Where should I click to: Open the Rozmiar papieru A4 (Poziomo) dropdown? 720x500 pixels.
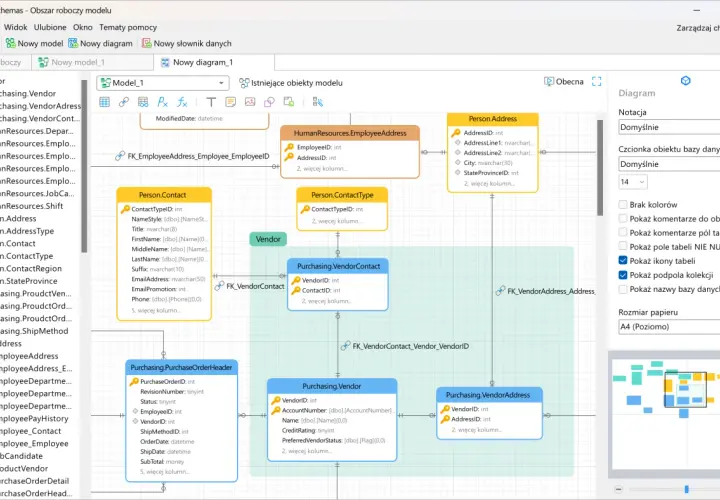pyautogui.click(x=669, y=327)
